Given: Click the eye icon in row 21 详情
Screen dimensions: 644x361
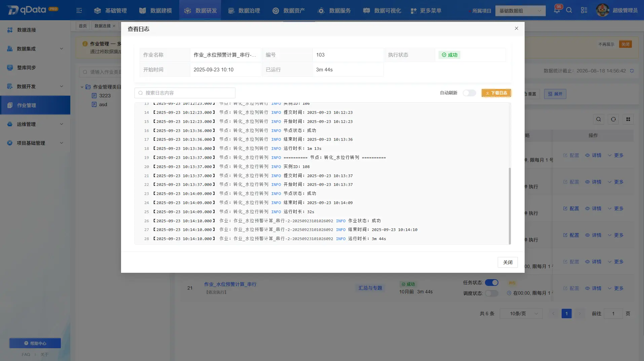Looking at the screenshot, I should 588,288.
